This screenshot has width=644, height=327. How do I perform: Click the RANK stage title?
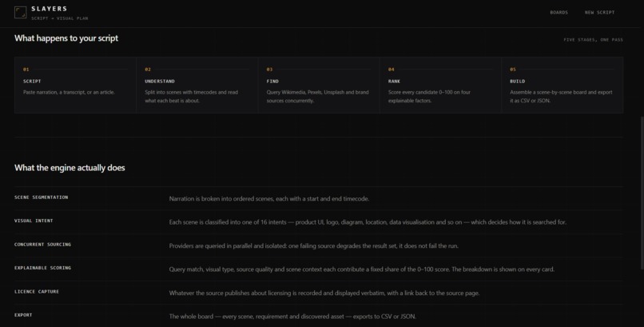pos(394,82)
